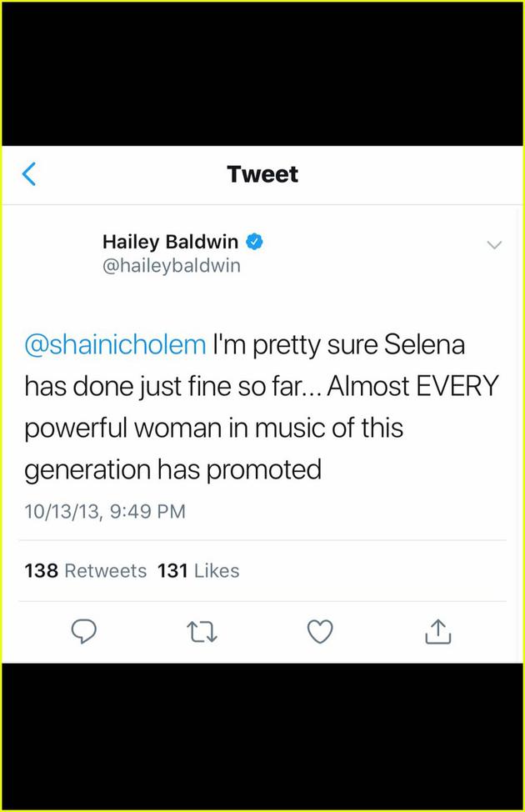
Task: Click the 10/13/13, 9:49 PM timestamp
Action: tap(105, 510)
